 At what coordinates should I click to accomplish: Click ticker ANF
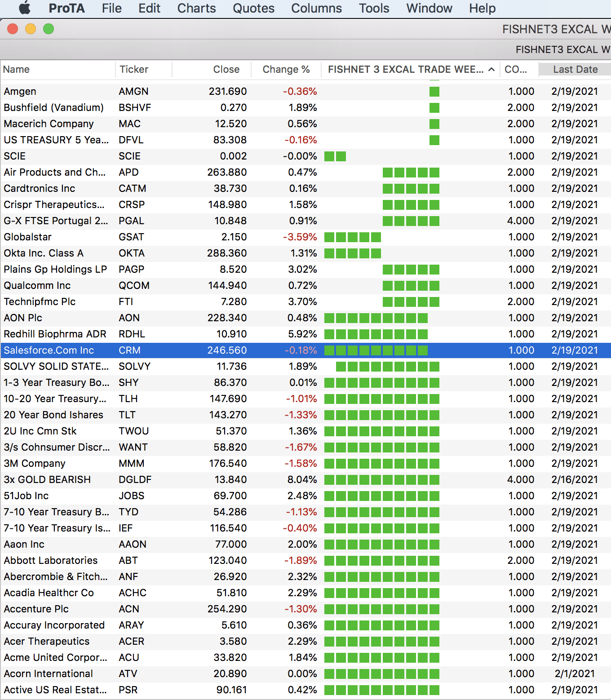coord(128,577)
